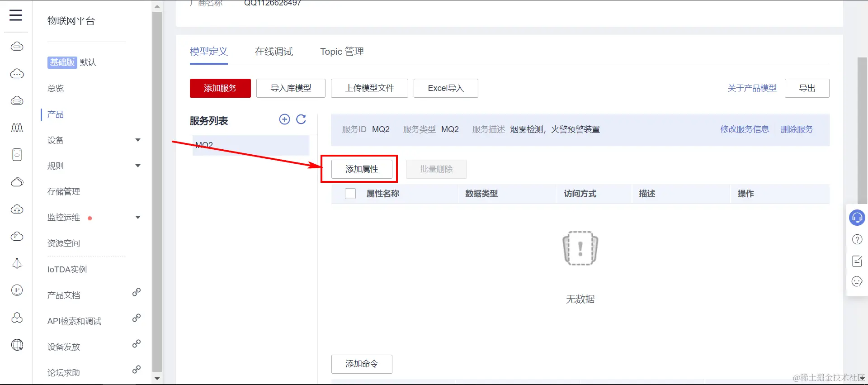The height and width of the screenshot is (385, 868).
Task: Click the third cloud icon with a disk slot
Action: [x=17, y=100]
